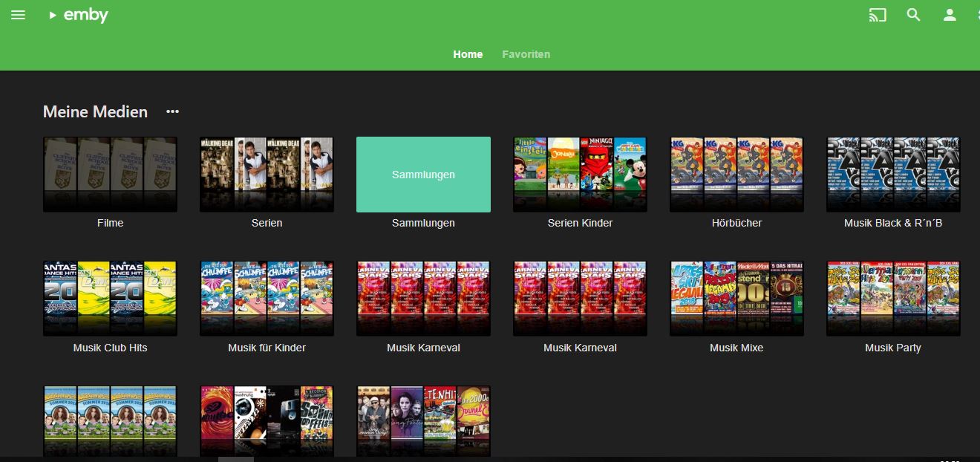Click the Musik Club Hits caption
The height and width of the screenshot is (462, 980).
(x=110, y=348)
